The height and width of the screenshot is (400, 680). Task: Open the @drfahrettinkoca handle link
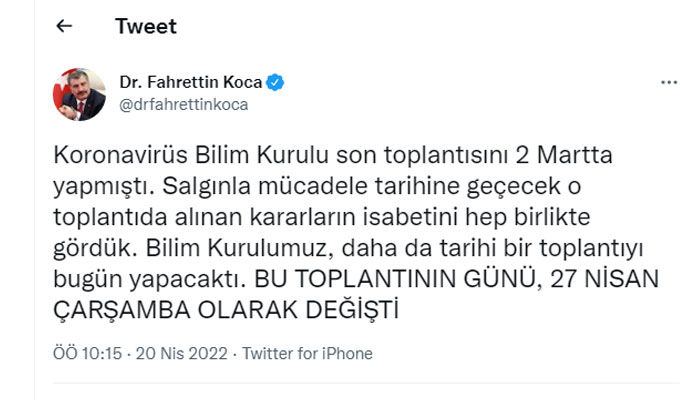pyautogui.click(x=184, y=104)
